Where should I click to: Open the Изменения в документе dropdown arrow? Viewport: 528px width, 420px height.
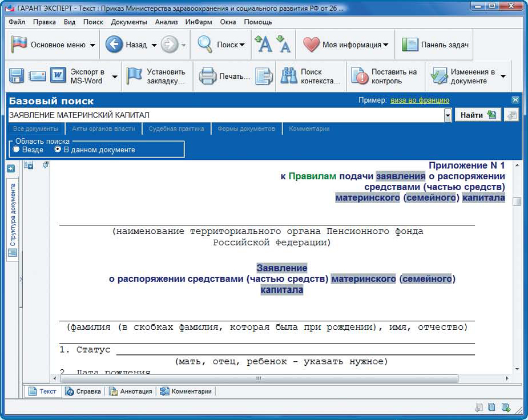coord(503,76)
